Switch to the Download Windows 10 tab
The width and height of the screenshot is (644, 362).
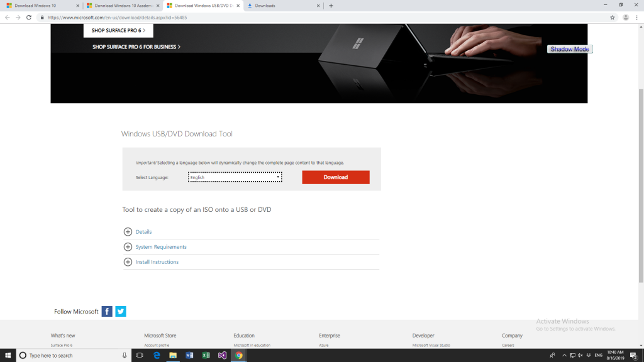point(41,6)
